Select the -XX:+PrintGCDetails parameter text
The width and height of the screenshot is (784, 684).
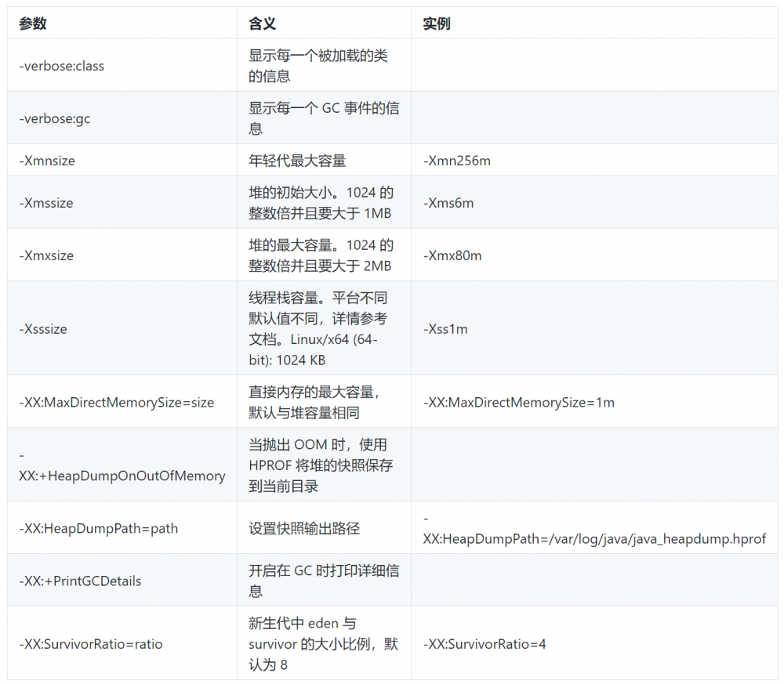[x=72, y=581]
